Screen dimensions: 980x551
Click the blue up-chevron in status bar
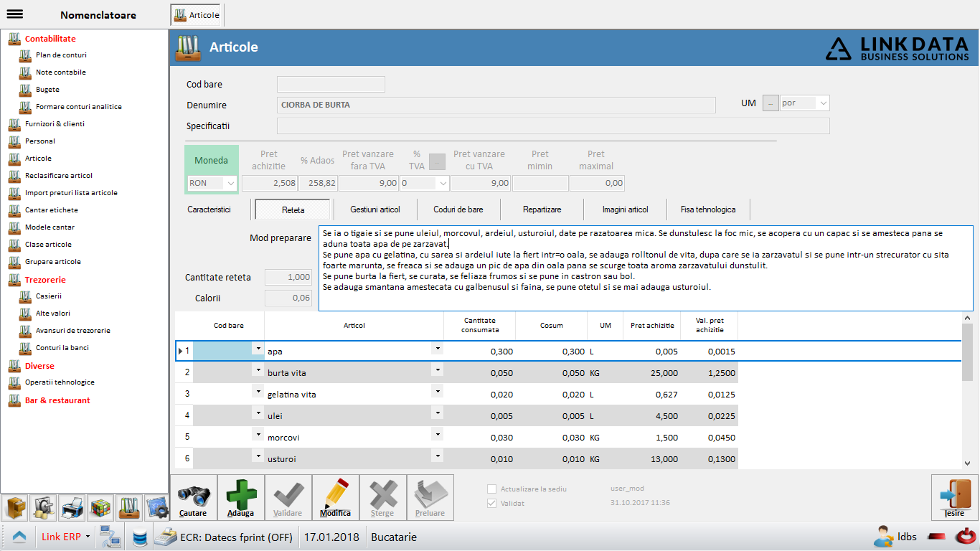tap(19, 537)
